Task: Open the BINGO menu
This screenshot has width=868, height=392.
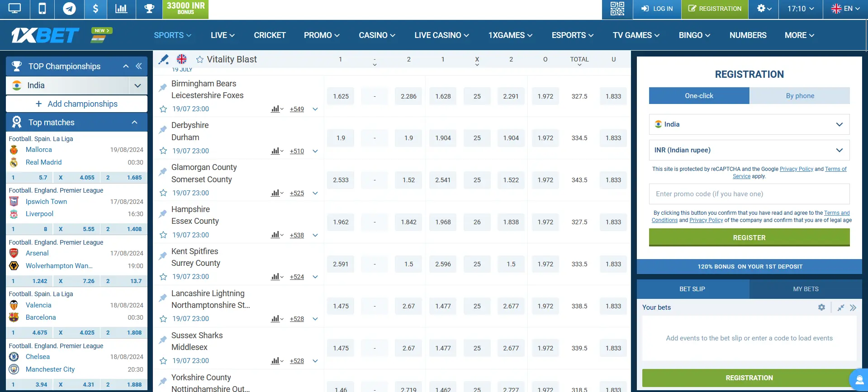Action: (694, 35)
